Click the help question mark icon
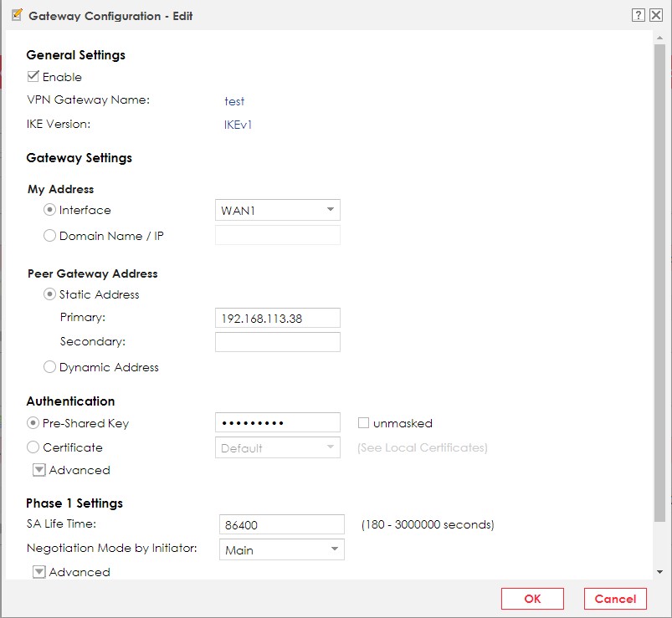672x618 pixels. pyautogui.click(x=639, y=15)
